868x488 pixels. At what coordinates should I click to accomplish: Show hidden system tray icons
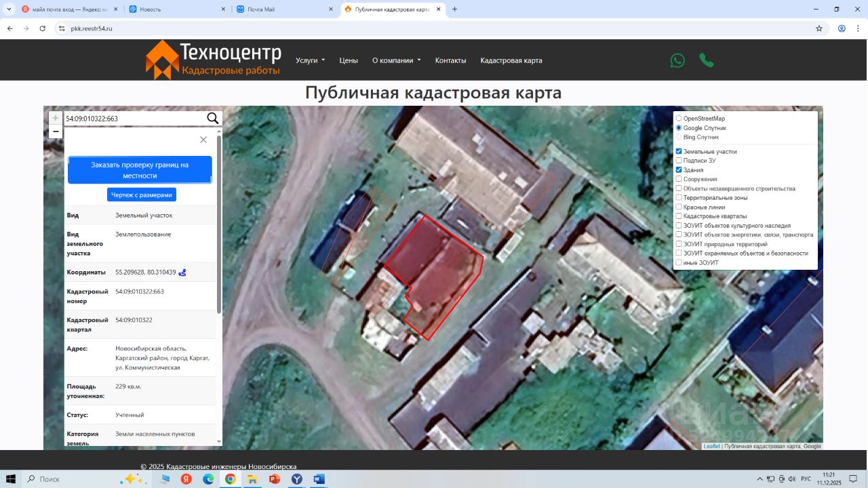click(760, 479)
